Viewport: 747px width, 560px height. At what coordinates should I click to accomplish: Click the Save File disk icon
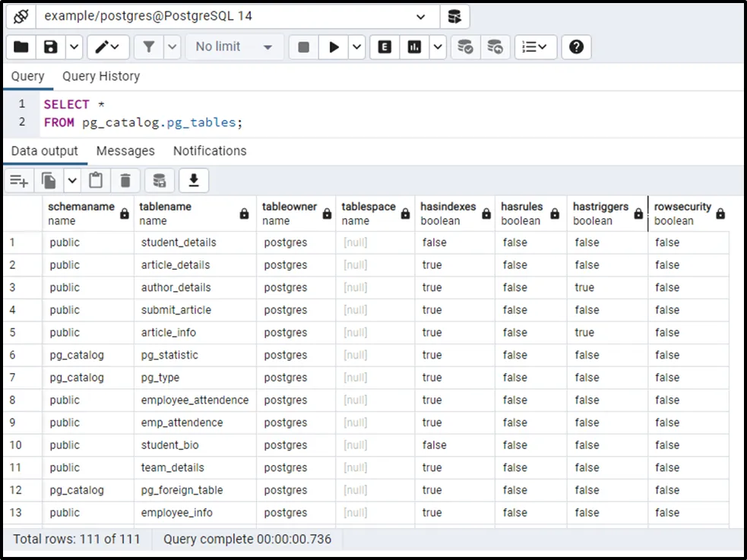50,47
